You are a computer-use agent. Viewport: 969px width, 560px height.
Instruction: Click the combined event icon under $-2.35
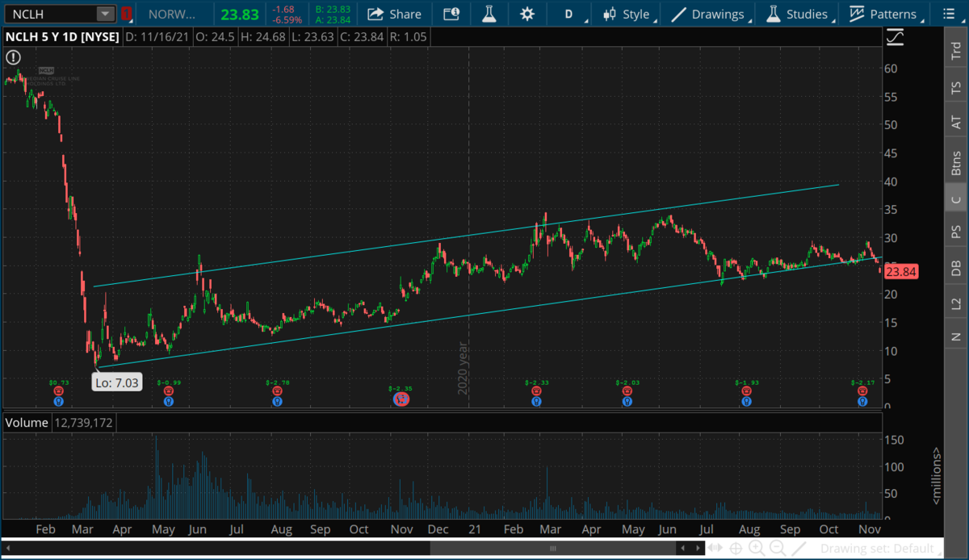(x=400, y=398)
